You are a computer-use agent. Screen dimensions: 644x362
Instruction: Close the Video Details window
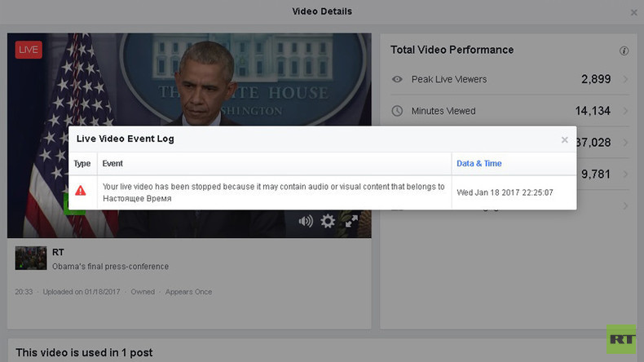(633, 13)
